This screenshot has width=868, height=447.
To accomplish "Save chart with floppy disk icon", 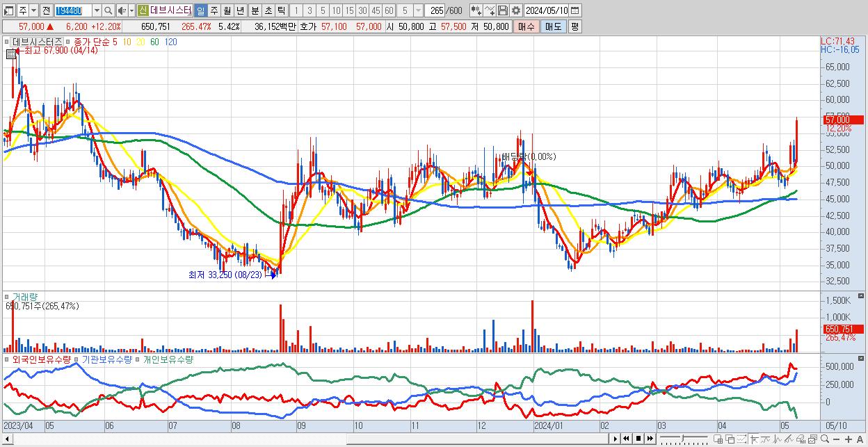I will (503, 10).
